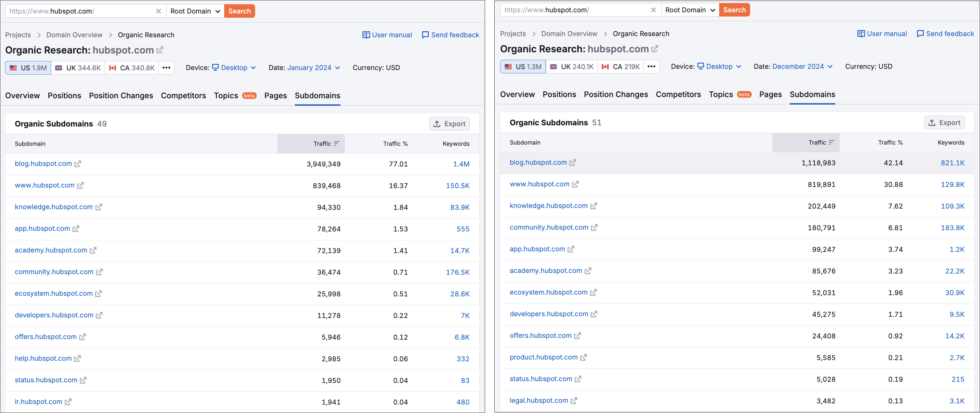The height and width of the screenshot is (413, 980).
Task: Open knowledge.hubspot.com external link icon in left panel
Action: 99,207
